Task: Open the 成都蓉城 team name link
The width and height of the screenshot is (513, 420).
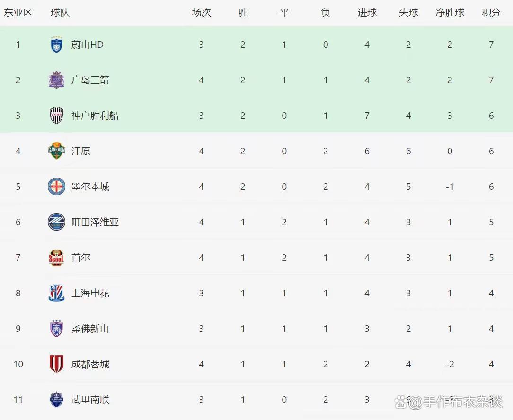Action: point(90,364)
